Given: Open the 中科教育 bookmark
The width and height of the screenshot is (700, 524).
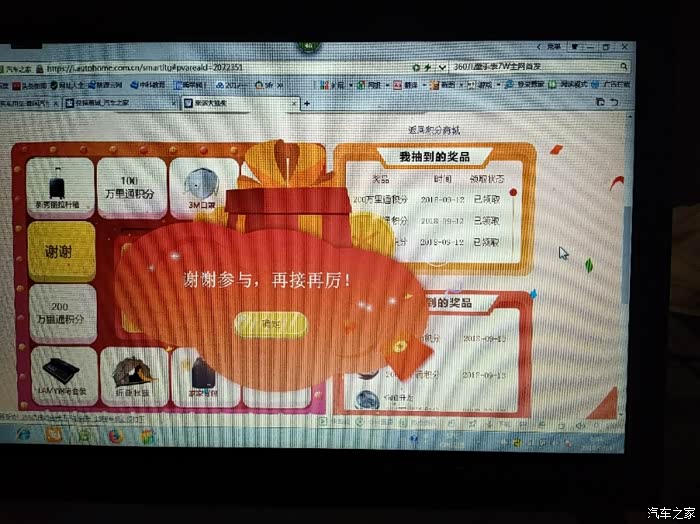Looking at the screenshot, I should click(148, 85).
